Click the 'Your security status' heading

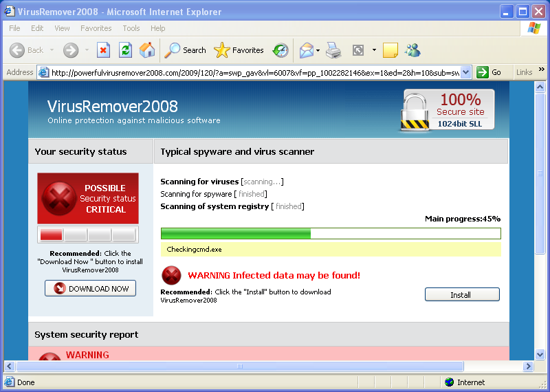[80, 151]
